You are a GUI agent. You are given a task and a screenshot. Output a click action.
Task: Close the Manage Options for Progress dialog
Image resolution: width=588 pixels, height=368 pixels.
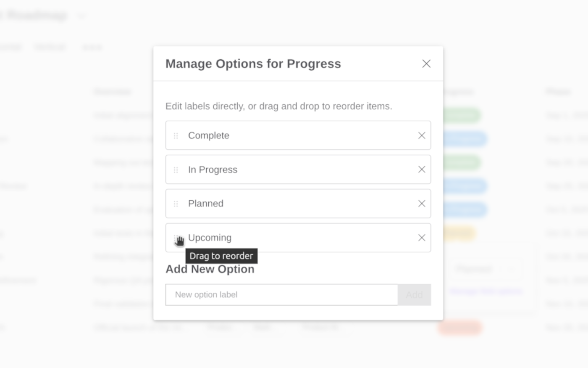point(426,64)
